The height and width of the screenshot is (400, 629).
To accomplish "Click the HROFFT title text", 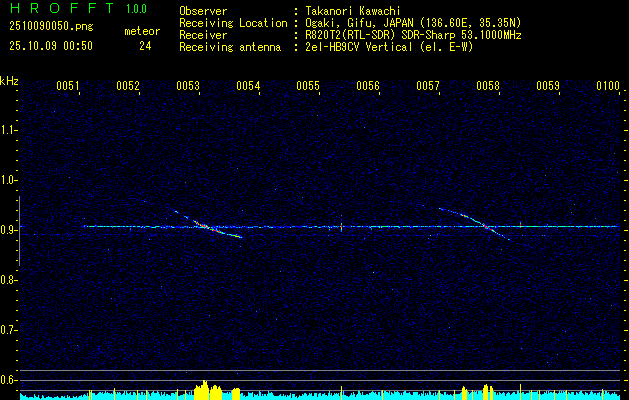I will [61, 8].
